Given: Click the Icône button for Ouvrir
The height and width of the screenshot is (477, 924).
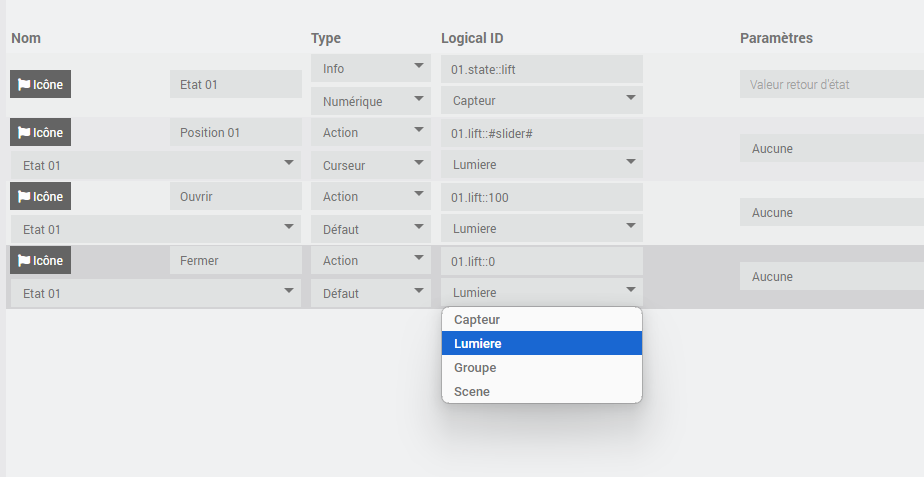Looking at the screenshot, I should (x=41, y=197).
